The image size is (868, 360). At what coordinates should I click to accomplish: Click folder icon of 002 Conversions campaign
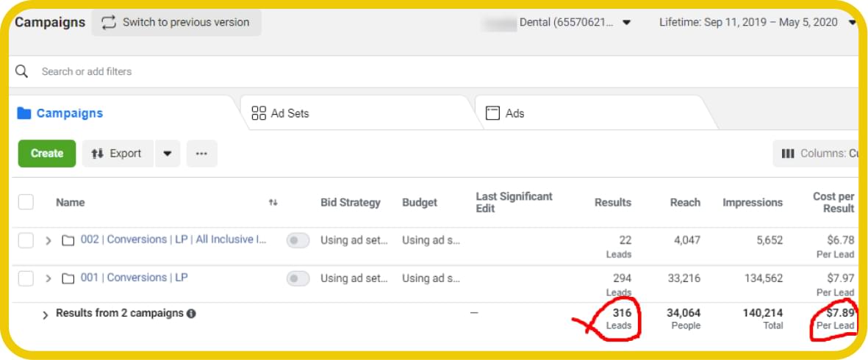pos(68,240)
